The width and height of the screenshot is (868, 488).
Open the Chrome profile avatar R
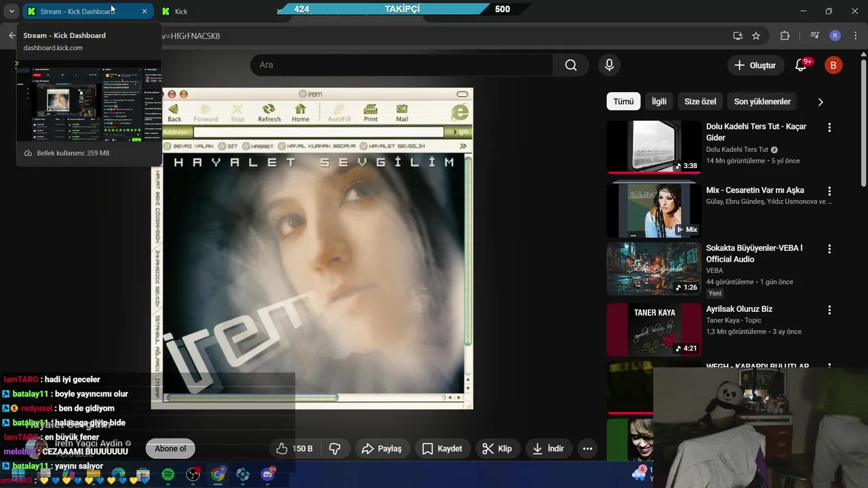pyautogui.click(x=835, y=36)
